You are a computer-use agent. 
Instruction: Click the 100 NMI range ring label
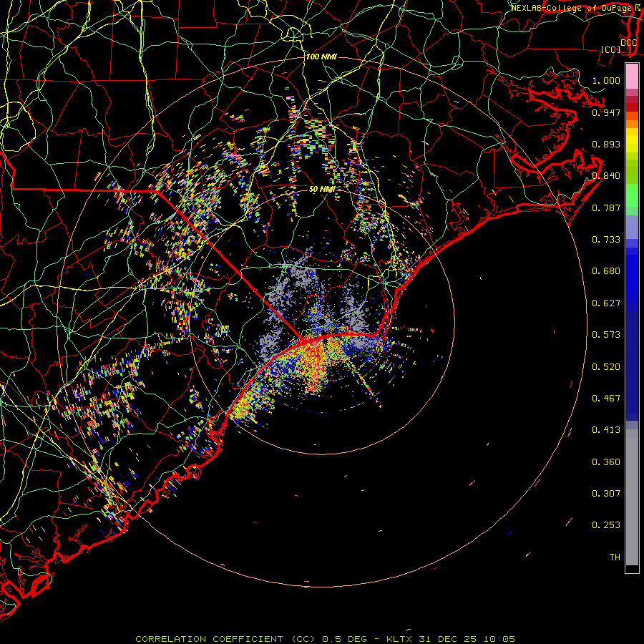pyautogui.click(x=321, y=57)
